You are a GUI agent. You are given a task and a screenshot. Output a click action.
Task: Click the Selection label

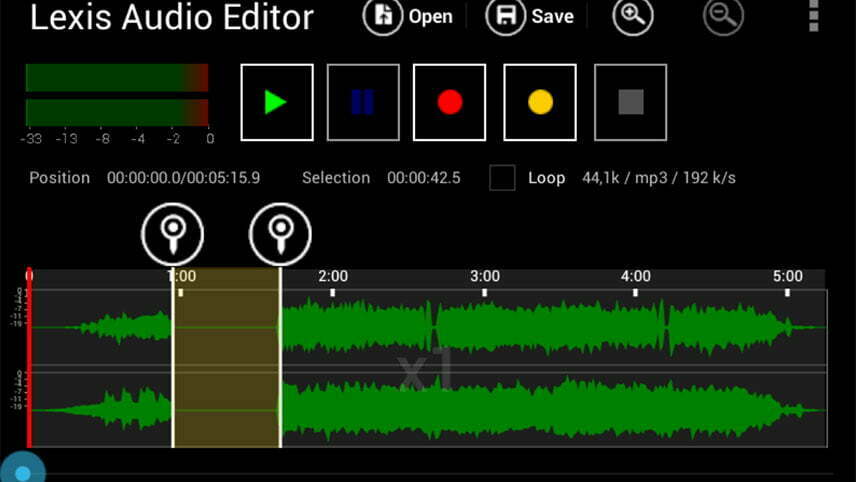(x=336, y=178)
